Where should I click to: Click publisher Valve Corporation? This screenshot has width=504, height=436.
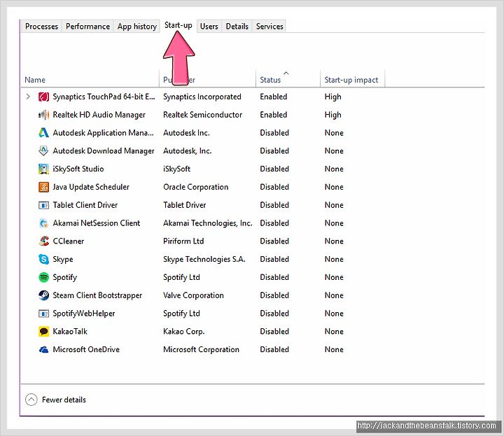193,295
